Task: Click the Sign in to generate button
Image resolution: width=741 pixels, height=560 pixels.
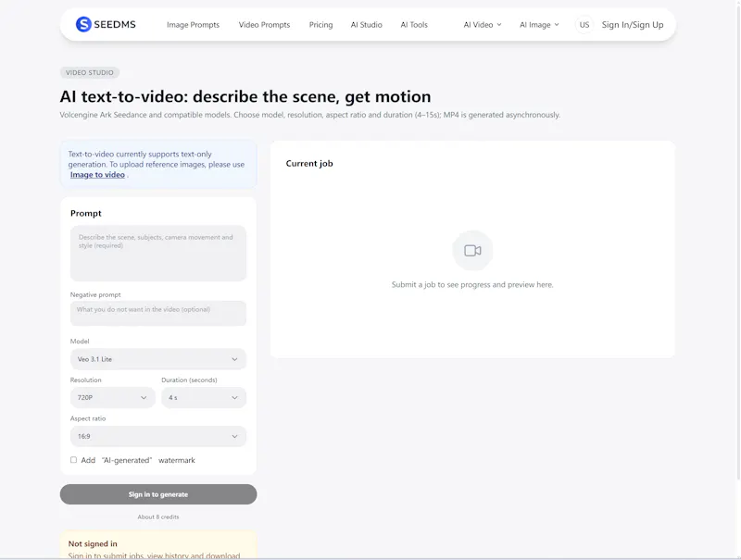Action: pyautogui.click(x=158, y=494)
